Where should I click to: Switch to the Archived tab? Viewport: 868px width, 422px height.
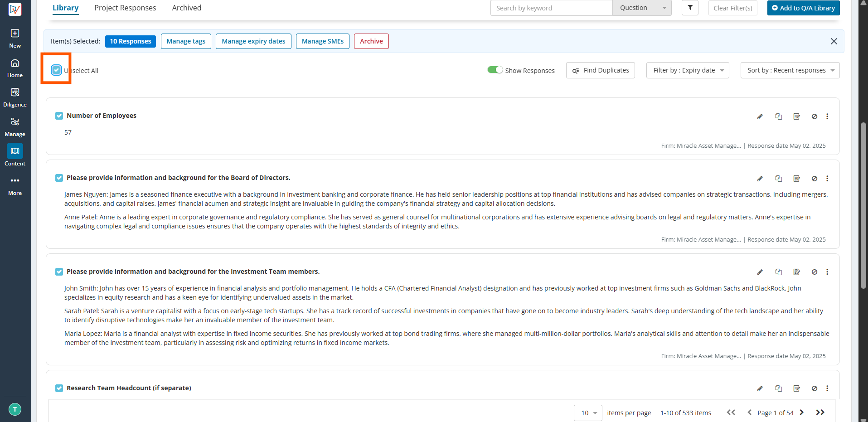[x=187, y=8]
